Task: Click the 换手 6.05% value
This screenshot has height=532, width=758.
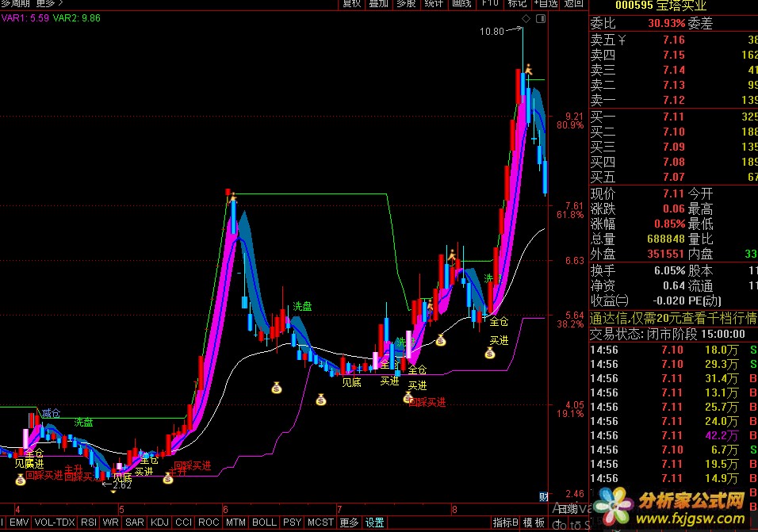Action: [670, 270]
